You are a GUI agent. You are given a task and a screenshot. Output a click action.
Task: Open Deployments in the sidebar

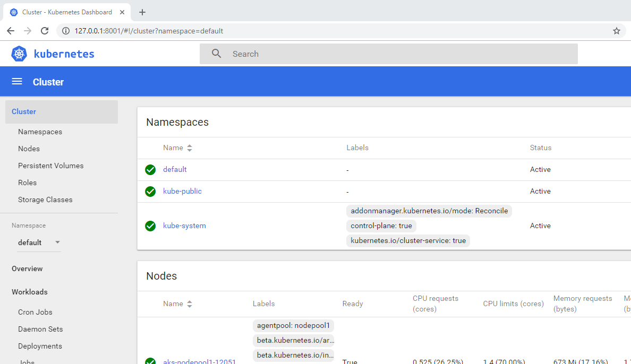(x=40, y=346)
